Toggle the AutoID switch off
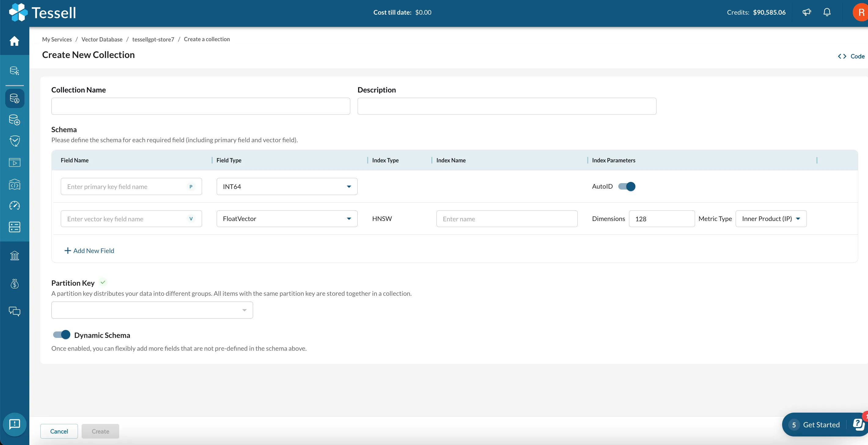868x445 pixels. (627, 186)
